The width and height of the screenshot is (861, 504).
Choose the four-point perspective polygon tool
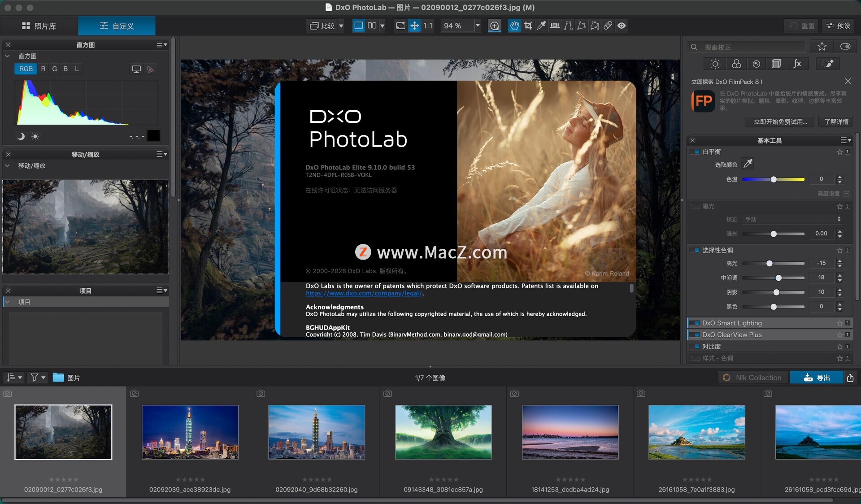pos(582,26)
